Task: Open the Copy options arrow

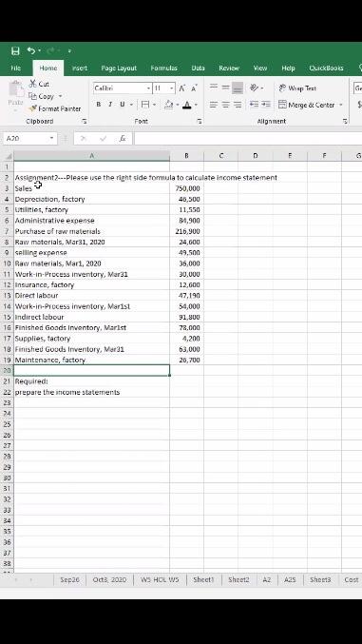Action: pyautogui.click(x=61, y=96)
